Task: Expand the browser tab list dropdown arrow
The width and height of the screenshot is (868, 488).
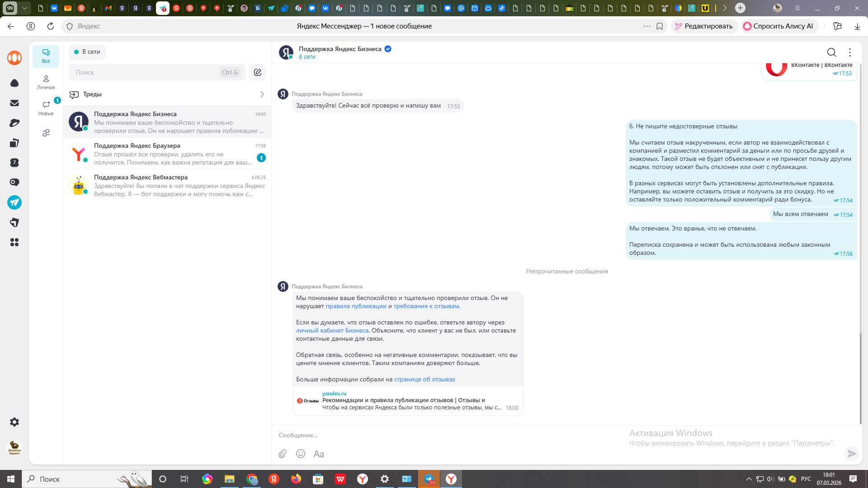Action: (25, 8)
